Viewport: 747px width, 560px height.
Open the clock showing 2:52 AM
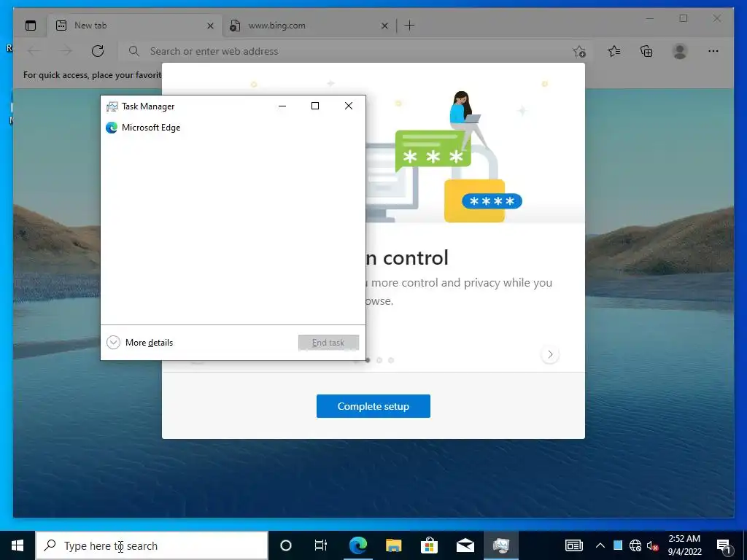[x=684, y=545]
